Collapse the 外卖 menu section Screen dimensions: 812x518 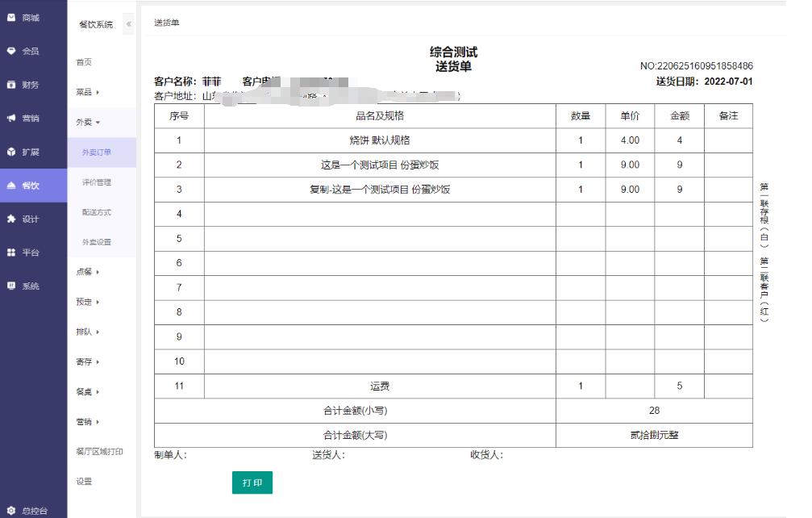[x=87, y=123]
